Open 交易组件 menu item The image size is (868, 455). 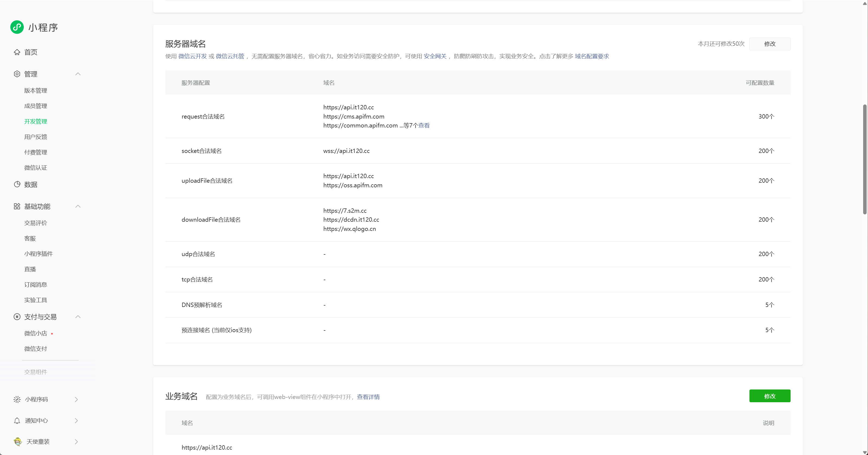[36, 372]
